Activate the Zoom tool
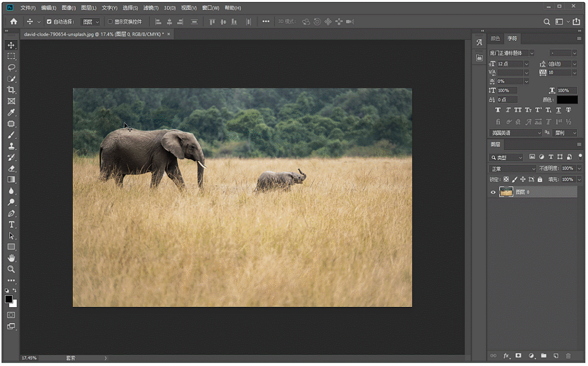 11,269
